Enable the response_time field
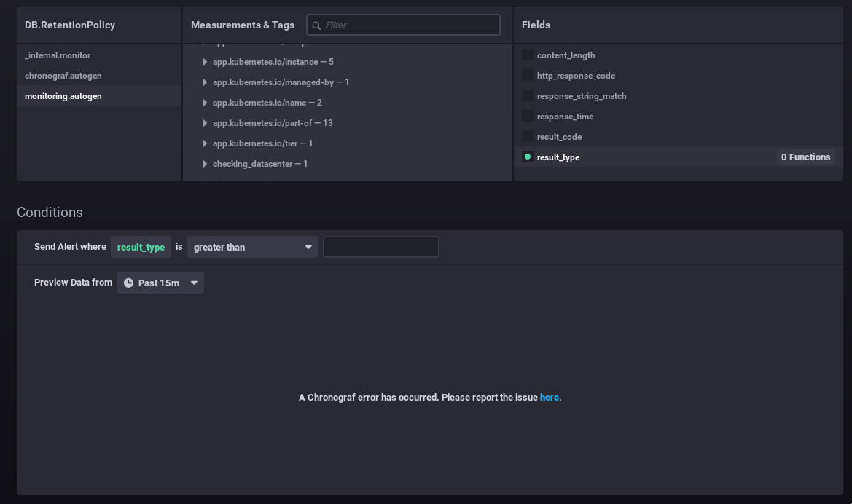Screen dimensions: 852x504 click(526, 116)
